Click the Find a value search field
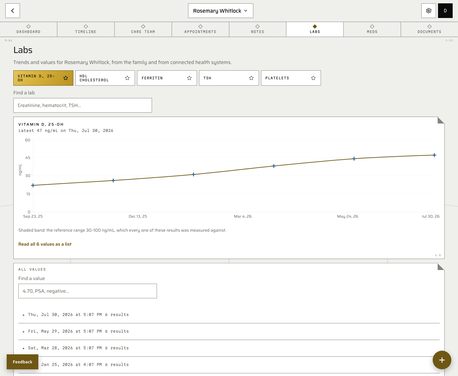 click(87, 291)
